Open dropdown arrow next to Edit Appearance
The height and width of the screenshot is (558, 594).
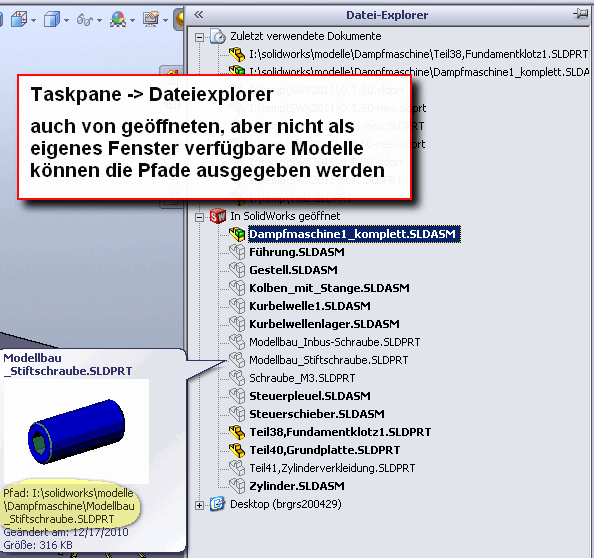coord(132,20)
